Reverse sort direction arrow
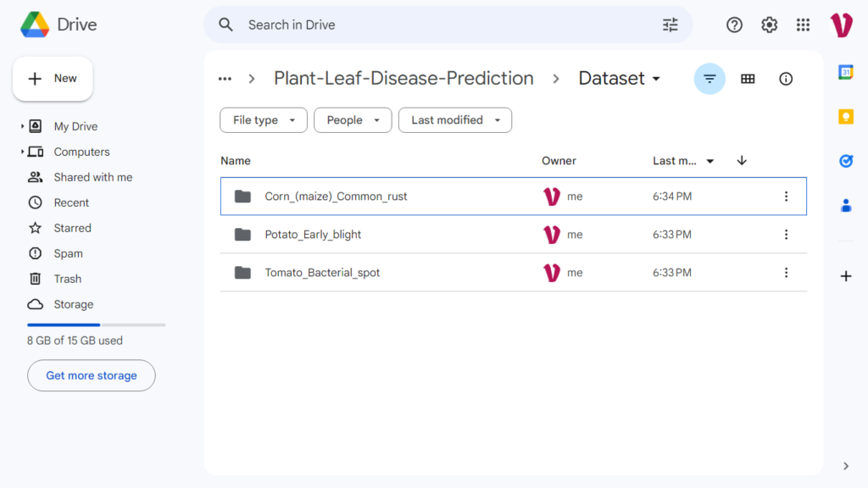Image resolution: width=868 pixels, height=488 pixels. tap(742, 160)
